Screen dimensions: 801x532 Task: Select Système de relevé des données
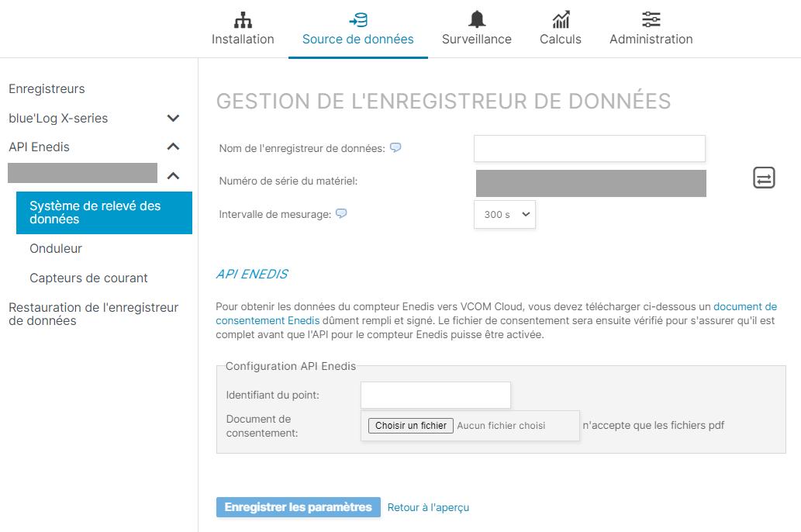104,213
